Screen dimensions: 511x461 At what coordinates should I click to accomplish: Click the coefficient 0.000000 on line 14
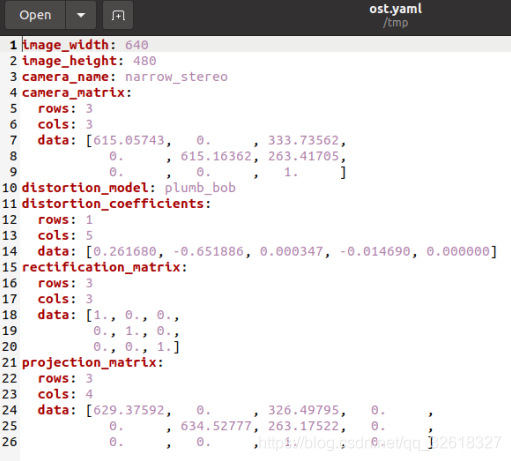(458, 252)
